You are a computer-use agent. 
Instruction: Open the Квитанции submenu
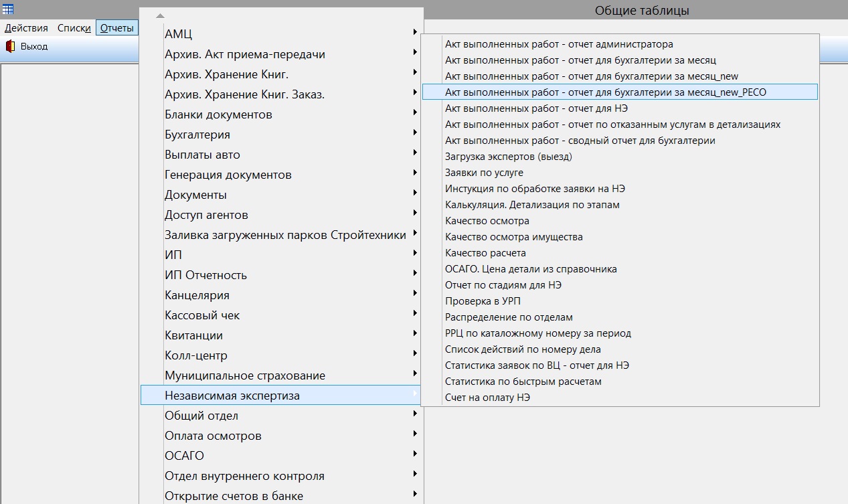pos(282,335)
